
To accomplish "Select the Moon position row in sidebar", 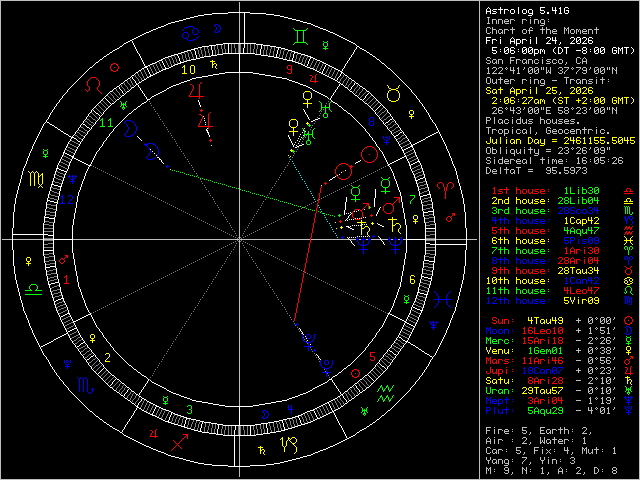I will 559,329.
